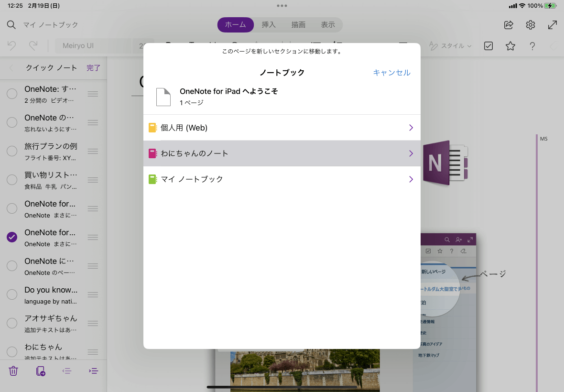Tap the Wi-Fi status icon

[522, 6]
